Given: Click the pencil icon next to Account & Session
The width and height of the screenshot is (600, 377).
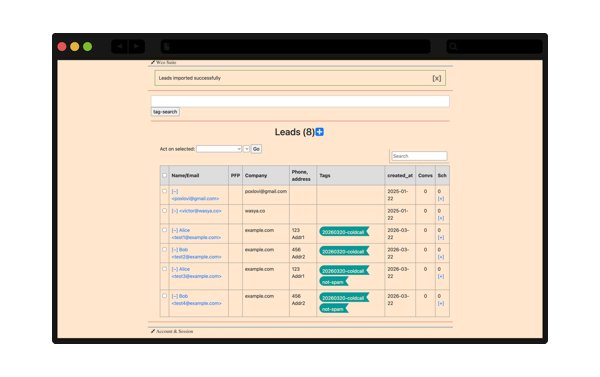Looking at the screenshot, I should coord(153,331).
